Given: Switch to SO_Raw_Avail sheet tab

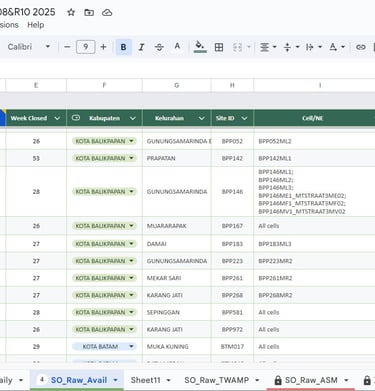Looking at the screenshot, I should point(79,380).
